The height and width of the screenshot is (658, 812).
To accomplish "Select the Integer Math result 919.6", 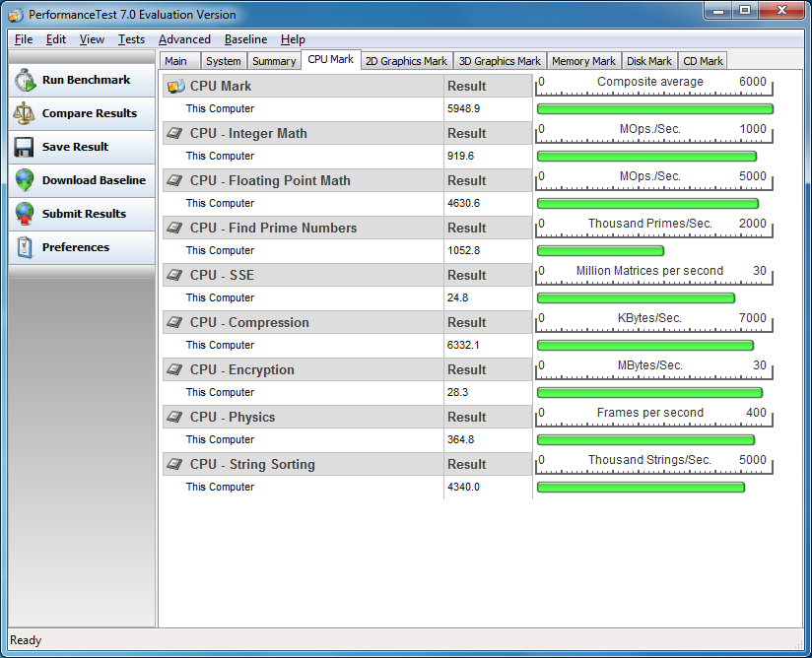I will click(x=460, y=156).
